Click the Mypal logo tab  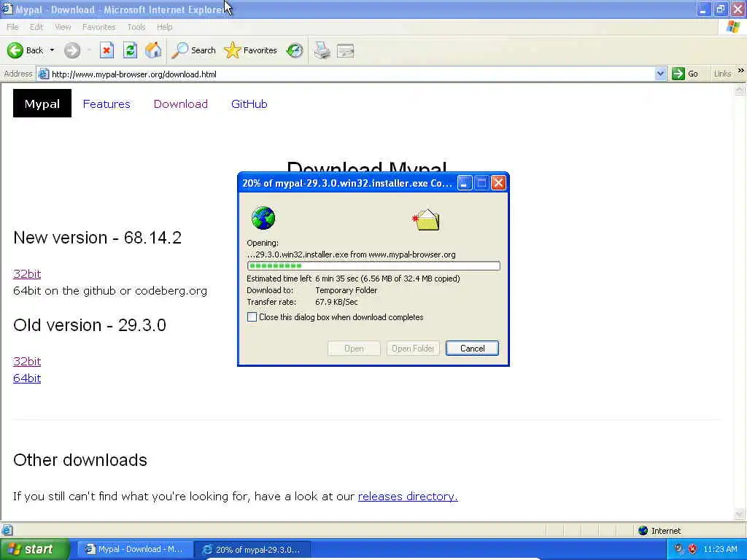(x=42, y=104)
